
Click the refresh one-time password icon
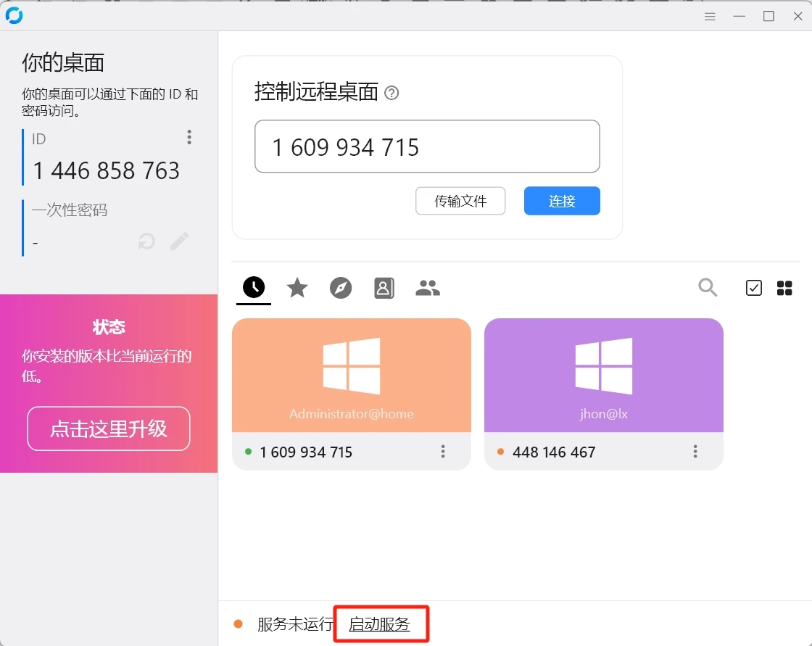pyautogui.click(x=147, y=241)
